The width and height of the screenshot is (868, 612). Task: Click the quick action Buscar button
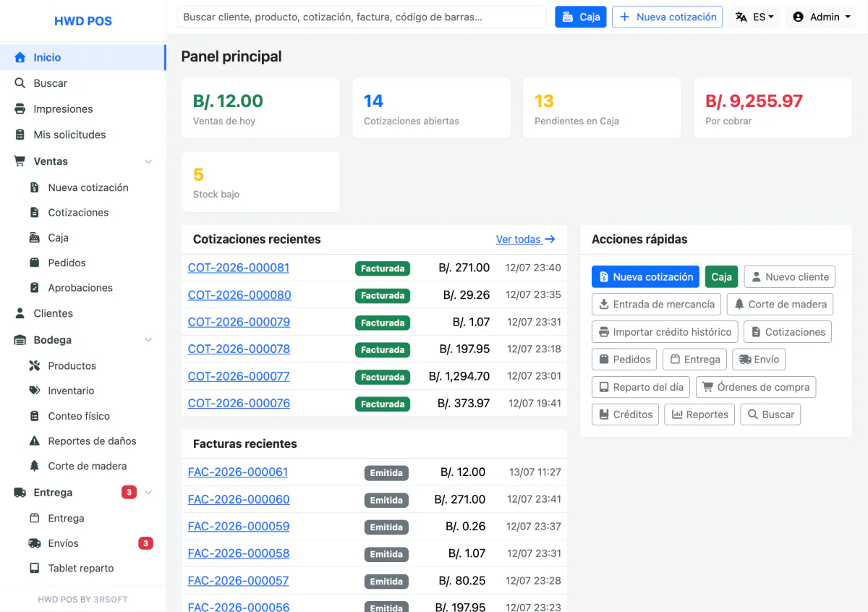[770, 415]
